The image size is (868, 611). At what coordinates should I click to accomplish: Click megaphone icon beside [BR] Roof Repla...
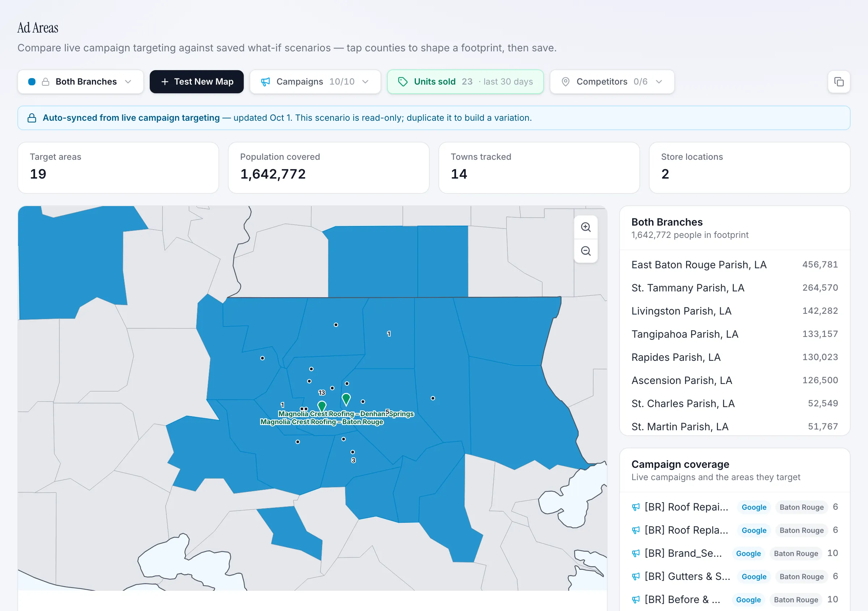(x=636, y=530)
